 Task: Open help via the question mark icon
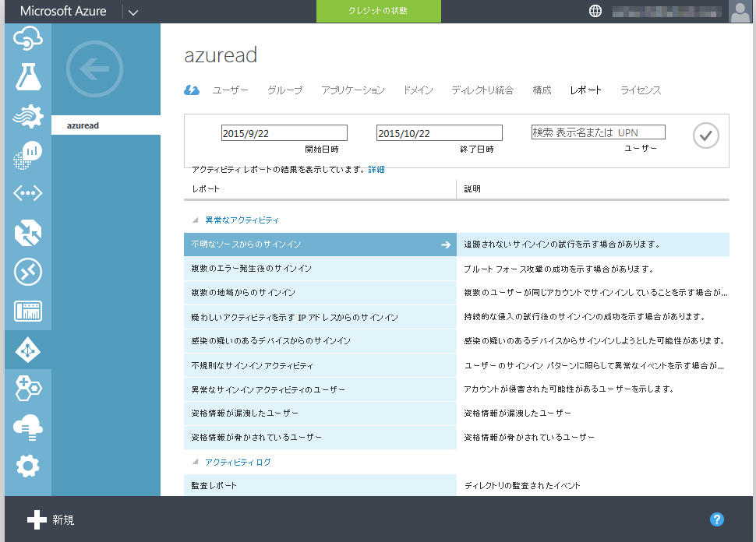717,519
